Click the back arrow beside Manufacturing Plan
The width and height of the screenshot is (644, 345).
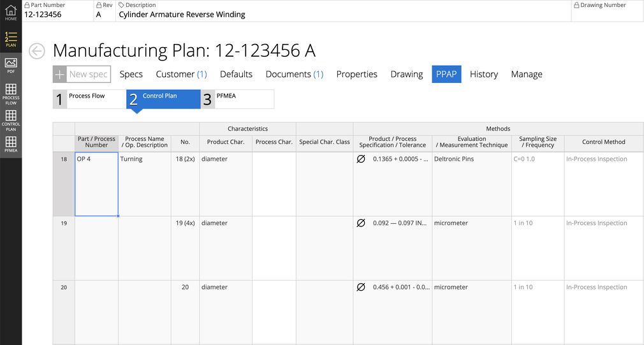click(37, 51)
